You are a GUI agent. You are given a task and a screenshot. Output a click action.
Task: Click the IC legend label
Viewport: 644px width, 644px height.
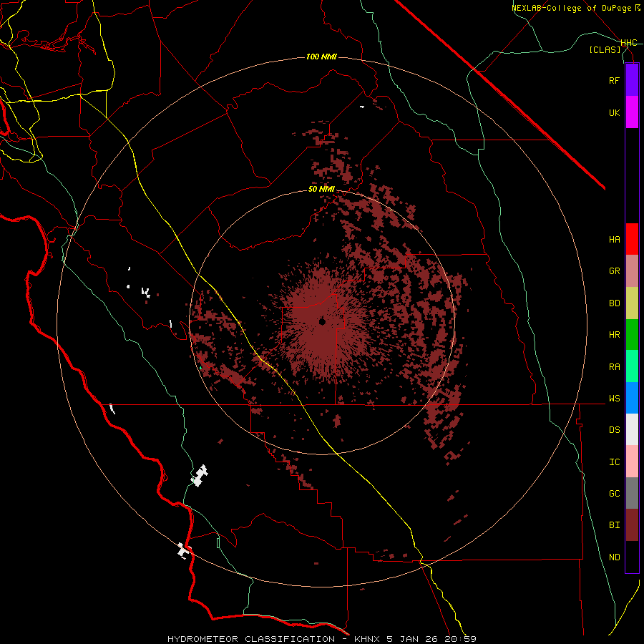[614, 462]
